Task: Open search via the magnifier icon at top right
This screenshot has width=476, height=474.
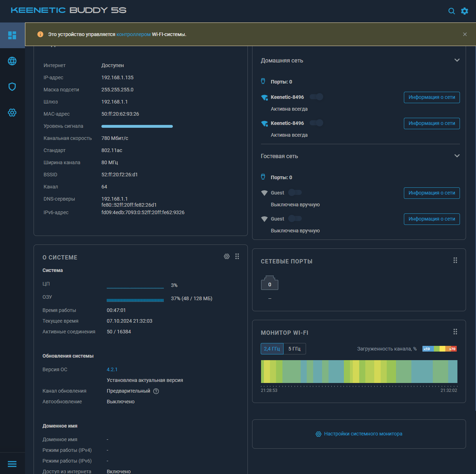Action: (x=451, y=11)
